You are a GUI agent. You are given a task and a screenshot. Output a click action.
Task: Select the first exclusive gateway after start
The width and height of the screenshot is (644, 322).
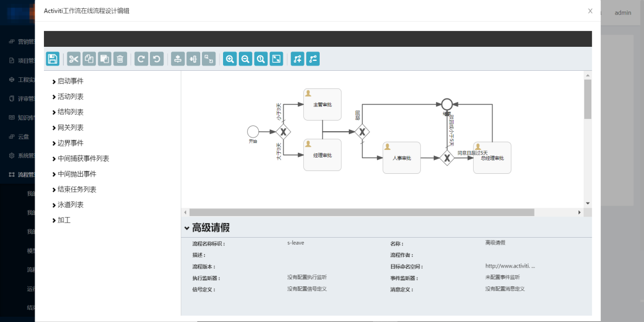click(283, 132)
